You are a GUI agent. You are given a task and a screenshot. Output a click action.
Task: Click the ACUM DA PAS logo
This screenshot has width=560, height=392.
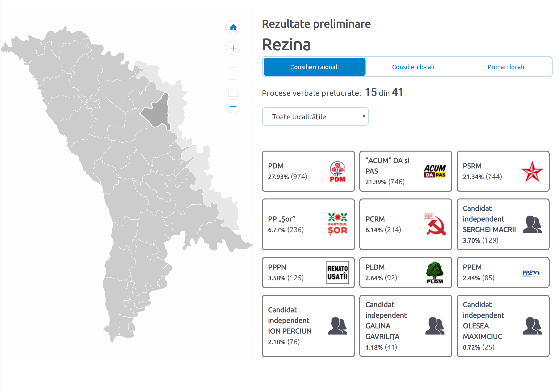[x=435, y=171]
